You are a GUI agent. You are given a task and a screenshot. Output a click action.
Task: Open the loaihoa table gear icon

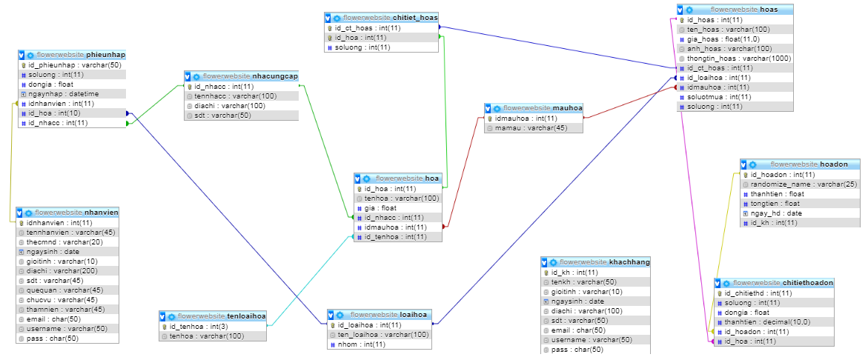coord(340,316)
